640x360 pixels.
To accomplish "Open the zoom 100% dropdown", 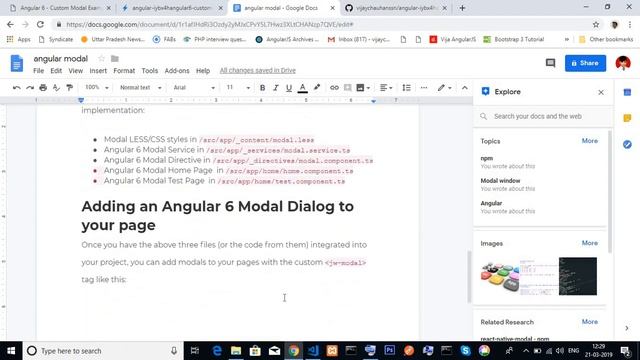I will click(97, 88).
